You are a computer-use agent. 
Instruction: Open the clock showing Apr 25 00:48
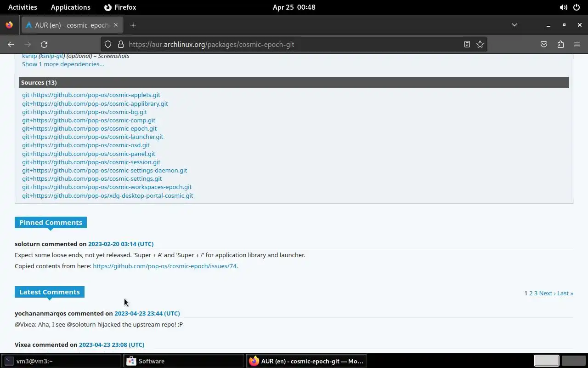pos(294,7)
